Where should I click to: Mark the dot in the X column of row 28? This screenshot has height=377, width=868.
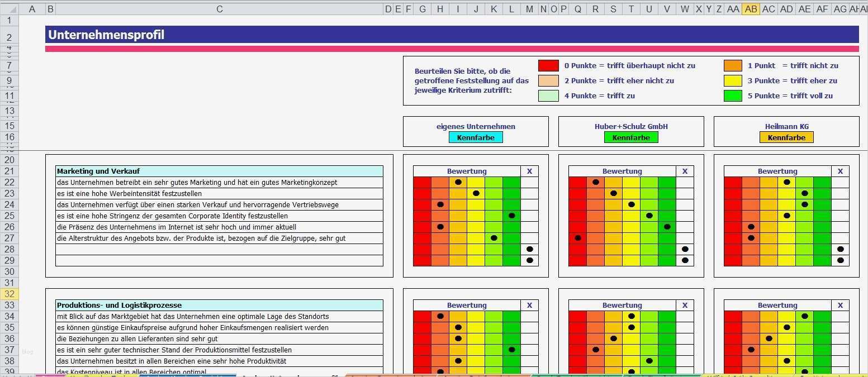(x=529, y=249)
